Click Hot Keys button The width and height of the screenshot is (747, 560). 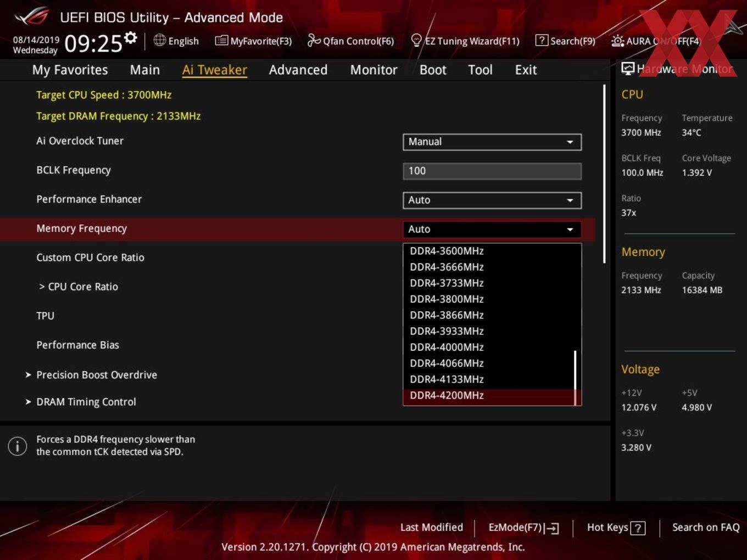coord(616,528)
